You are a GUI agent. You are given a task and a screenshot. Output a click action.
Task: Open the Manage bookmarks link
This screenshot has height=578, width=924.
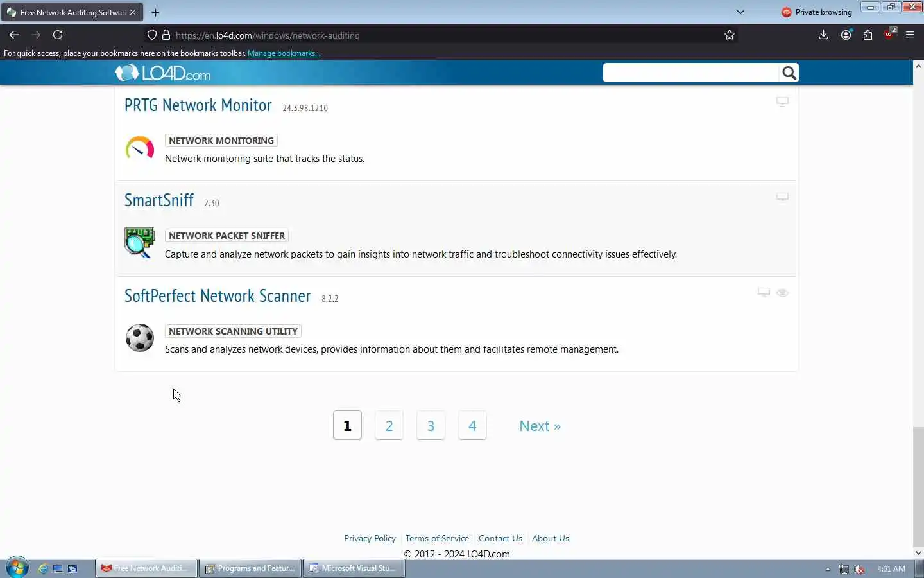[x=284, y=53]
